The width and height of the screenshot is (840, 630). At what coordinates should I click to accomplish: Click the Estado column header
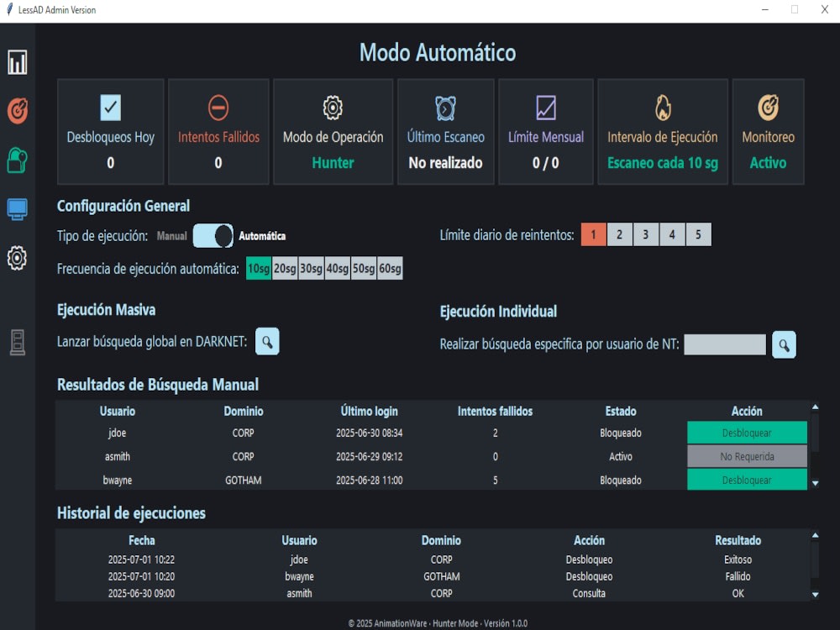pos(621,412)
